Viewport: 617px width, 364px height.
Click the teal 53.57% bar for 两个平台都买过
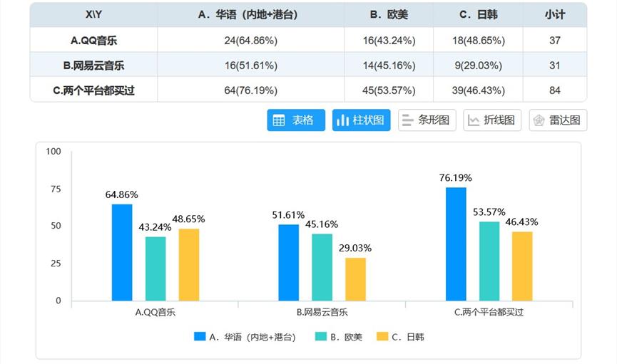pos(489,261)
